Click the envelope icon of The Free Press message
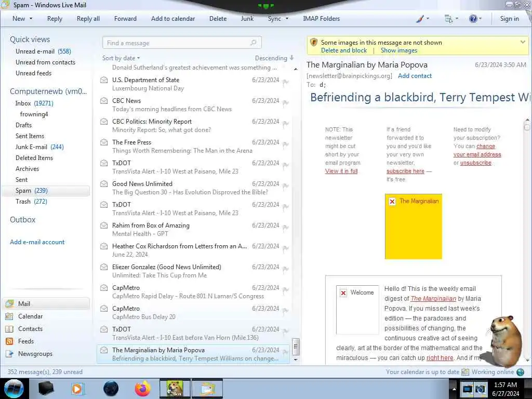 coord(104,142)
